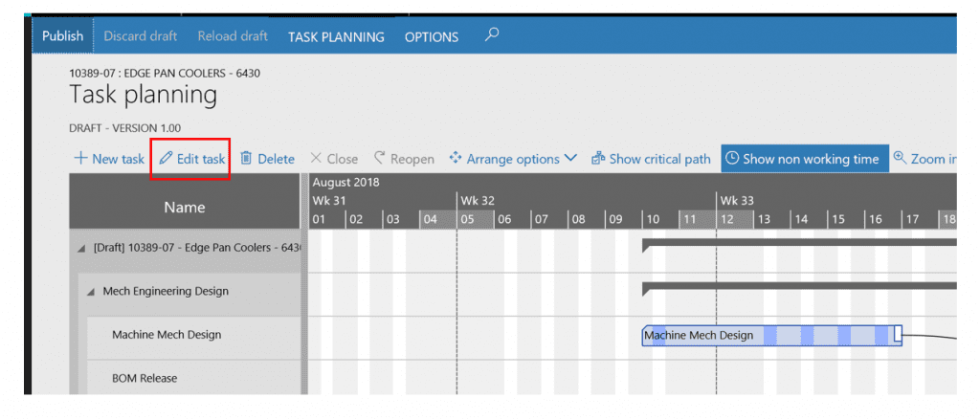Click the Close X icon
The image size is (980, 420).
316,159
